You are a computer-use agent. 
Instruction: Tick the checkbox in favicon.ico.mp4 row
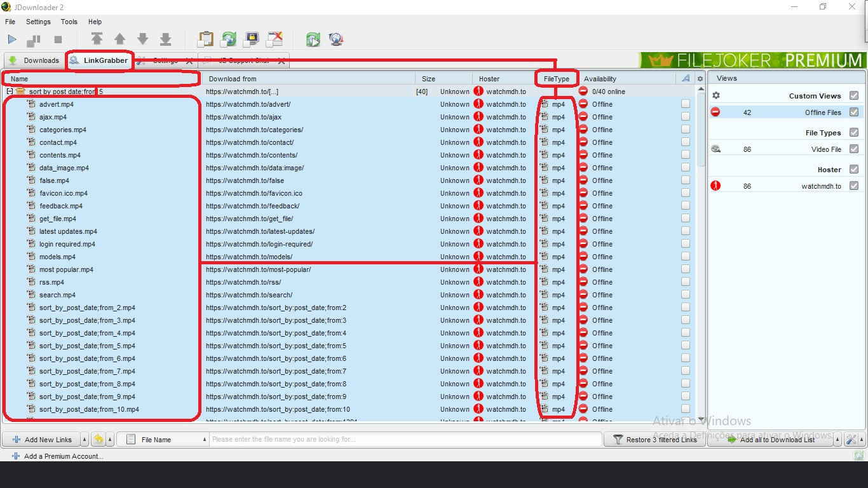point(685,193)
